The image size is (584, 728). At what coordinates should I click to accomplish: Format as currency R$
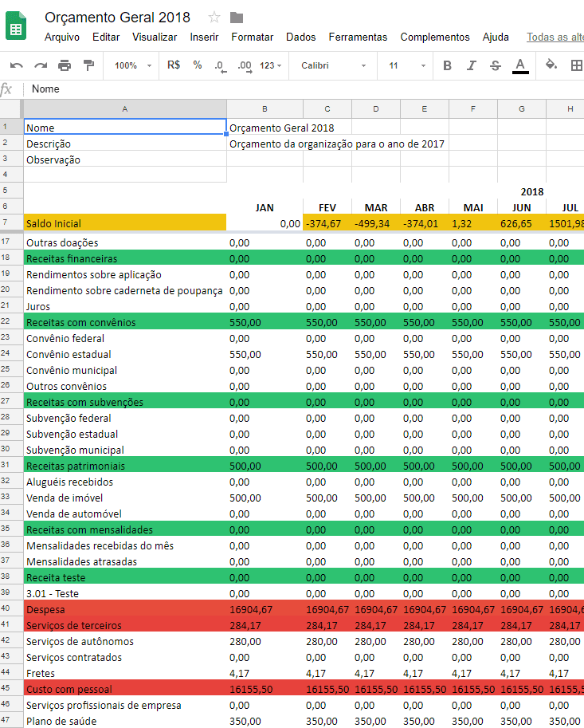174,65
